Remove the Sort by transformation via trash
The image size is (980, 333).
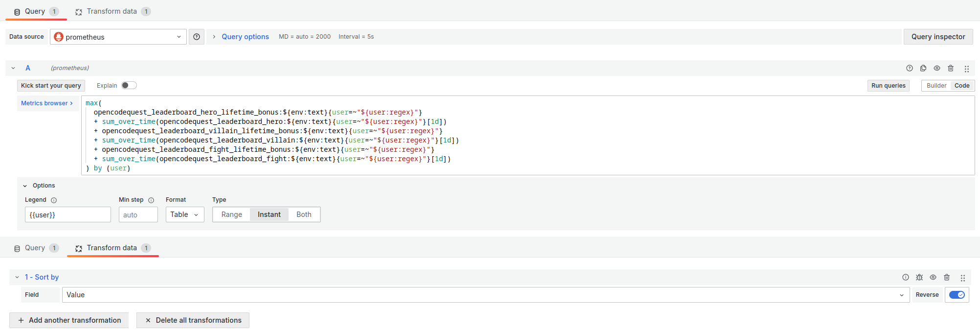click(x=947, y=277)
